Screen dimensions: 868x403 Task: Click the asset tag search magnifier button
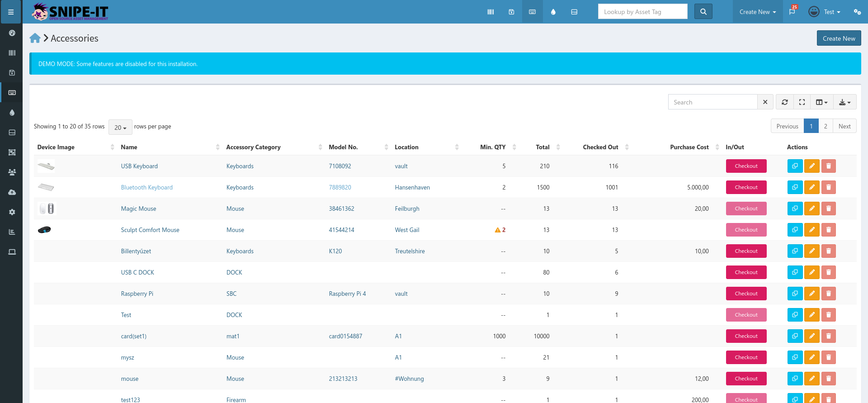[703, 12]
